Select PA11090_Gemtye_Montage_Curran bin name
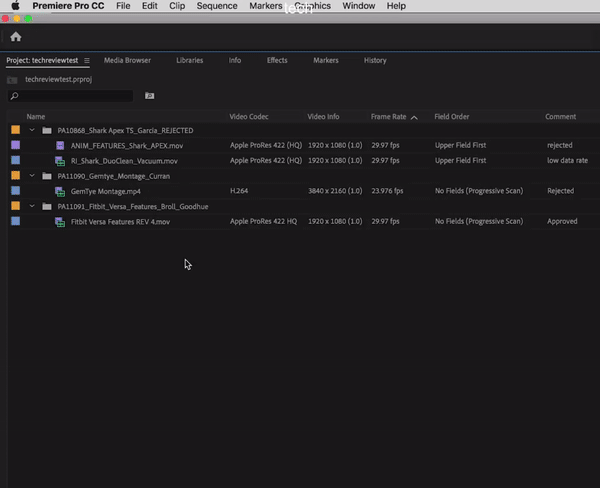The image size is (600, 488). click(x=114, y=176)
